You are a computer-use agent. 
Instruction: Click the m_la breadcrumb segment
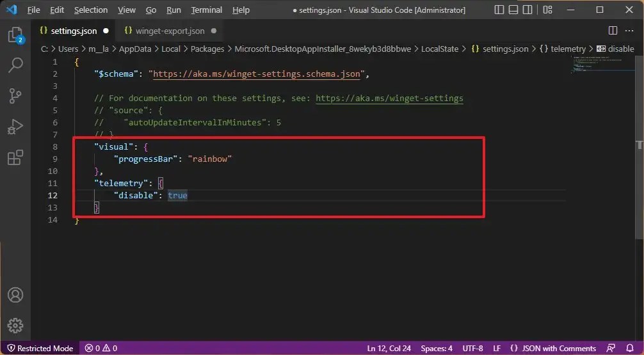[x=99, y=49]
